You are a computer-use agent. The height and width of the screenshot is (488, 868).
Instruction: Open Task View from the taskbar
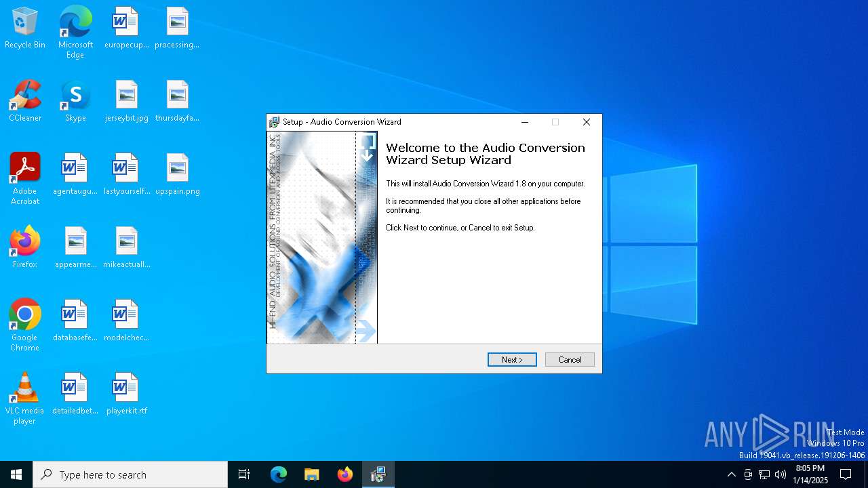pyautogui.click(x=244, y=474)
